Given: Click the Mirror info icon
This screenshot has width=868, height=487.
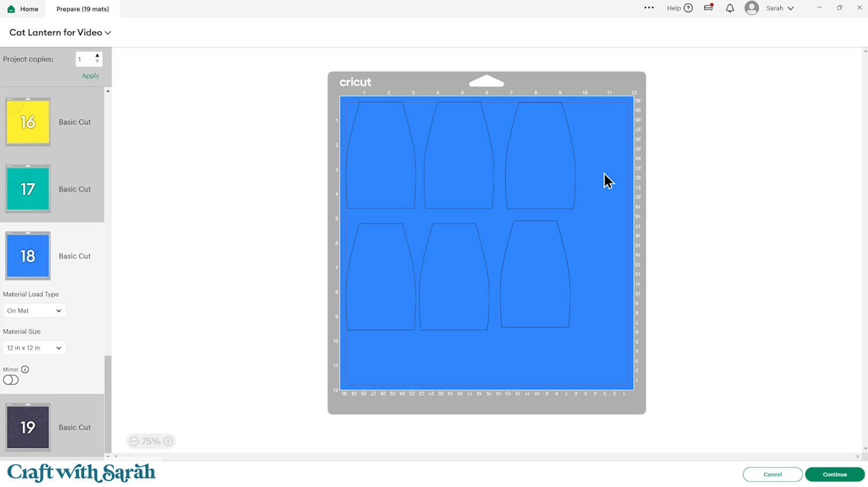Looking at the screenshot, I should tap(25, 370).
